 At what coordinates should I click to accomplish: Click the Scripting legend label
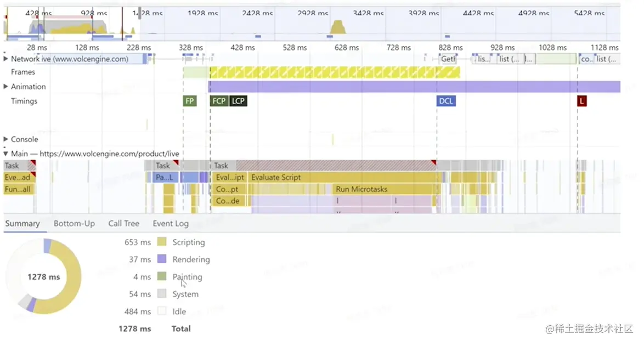pos(189,242)
